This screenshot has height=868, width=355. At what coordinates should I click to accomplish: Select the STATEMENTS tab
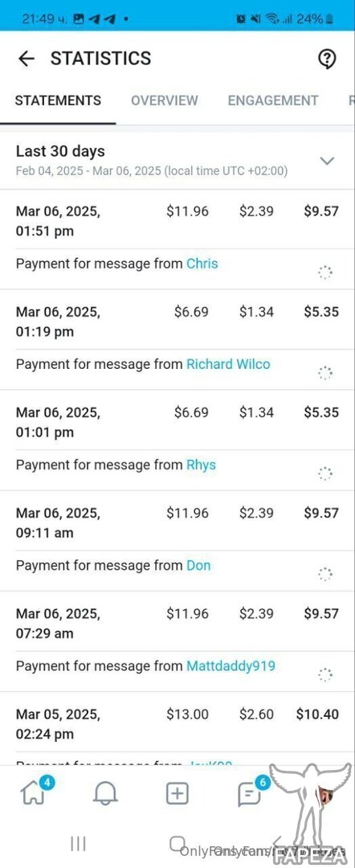coord(58,100)
